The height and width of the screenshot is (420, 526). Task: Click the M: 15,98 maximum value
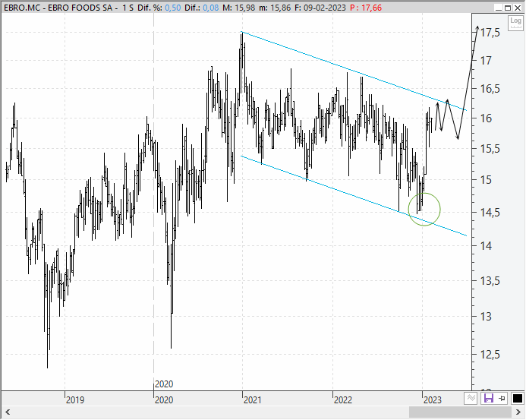pos(239,8)
